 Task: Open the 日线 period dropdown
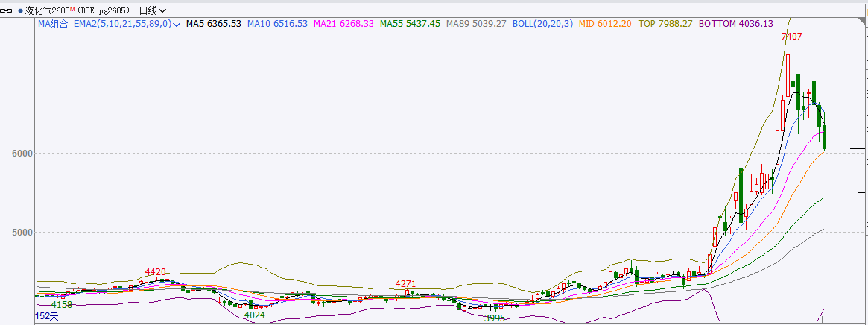tap(153, 10)
